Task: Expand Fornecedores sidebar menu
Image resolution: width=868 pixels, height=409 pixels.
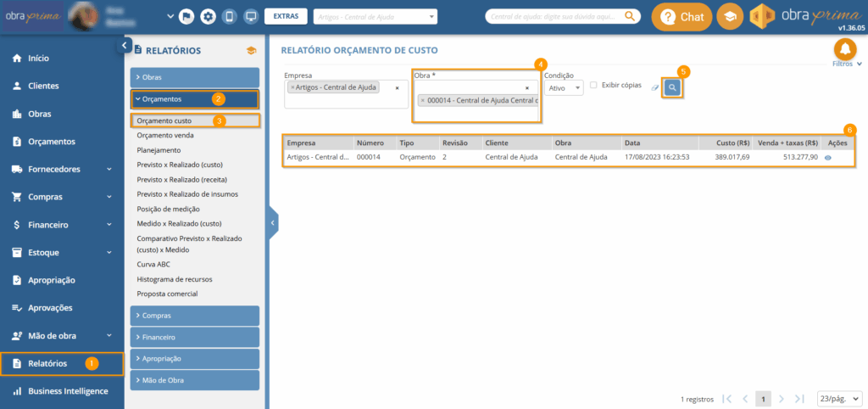Action: (62, 169)
